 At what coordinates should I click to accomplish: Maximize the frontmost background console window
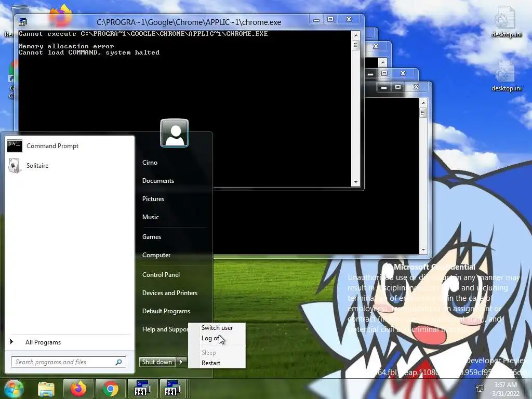[x=397, y=87]
